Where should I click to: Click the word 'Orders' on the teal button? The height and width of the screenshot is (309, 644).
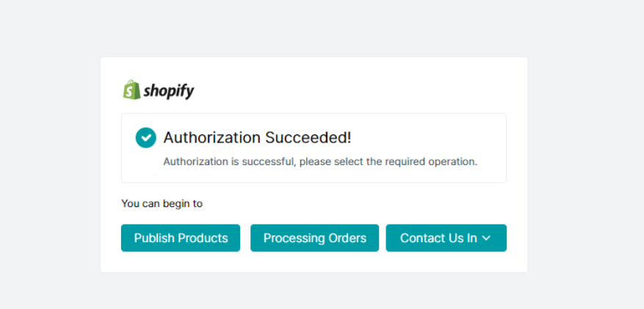(x=348, y=238)
